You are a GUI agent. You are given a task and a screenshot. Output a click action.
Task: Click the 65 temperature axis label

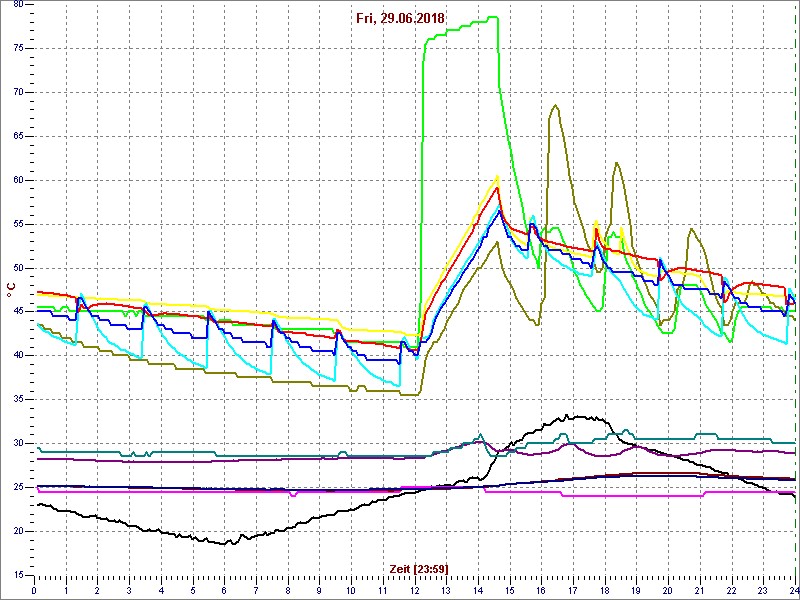pos(18,136)
